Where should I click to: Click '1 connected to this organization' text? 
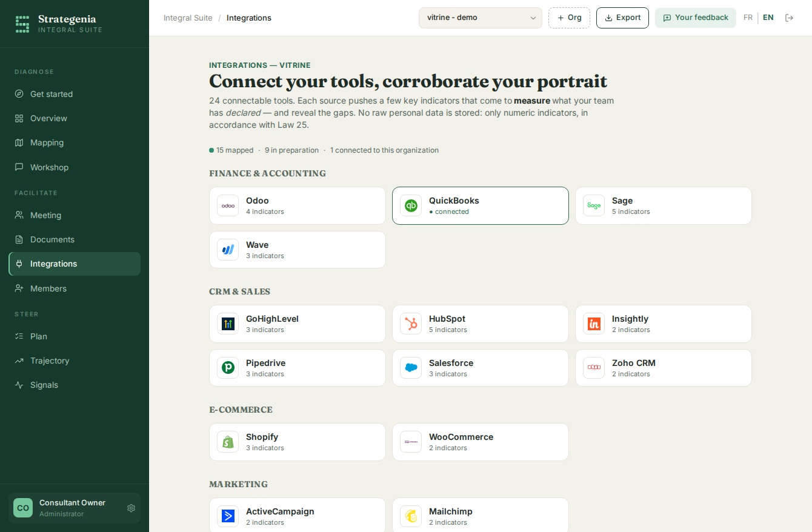384,150
